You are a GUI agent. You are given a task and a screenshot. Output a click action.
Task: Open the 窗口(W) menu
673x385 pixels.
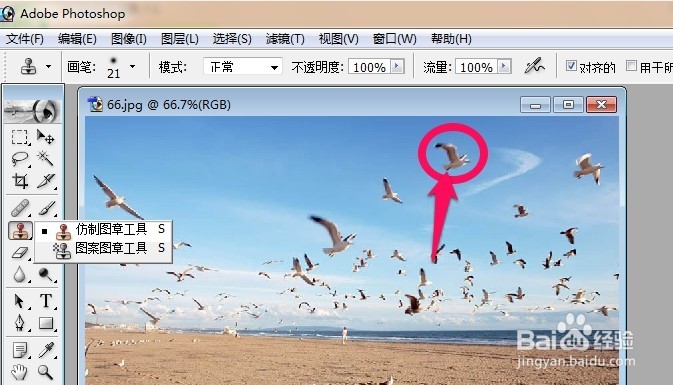(x=395, y=39)
